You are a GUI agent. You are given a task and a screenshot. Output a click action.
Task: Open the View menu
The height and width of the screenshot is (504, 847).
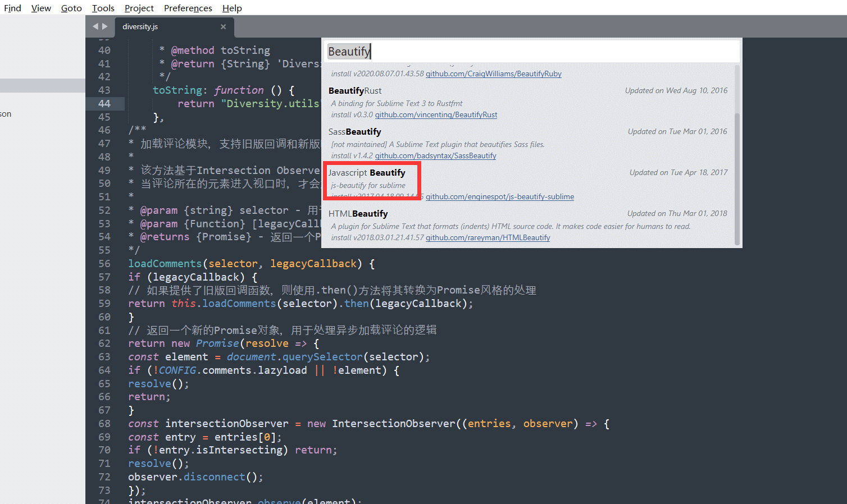[x=40, y=8]
